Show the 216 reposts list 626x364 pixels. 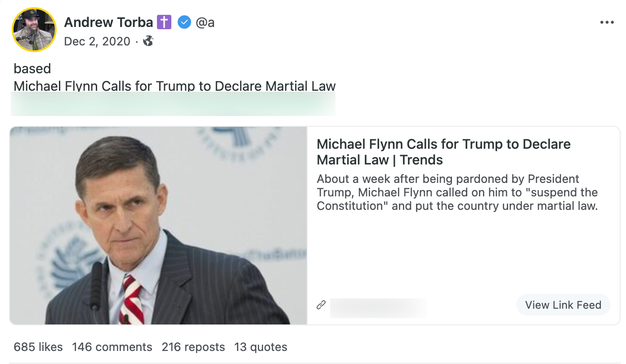193,347
